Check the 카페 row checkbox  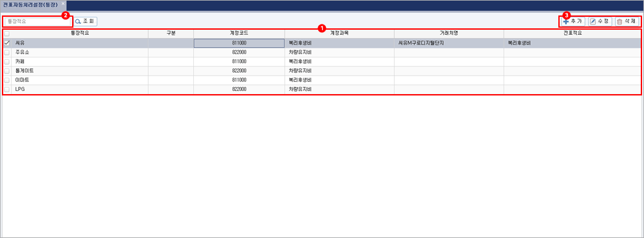point(6,62)
